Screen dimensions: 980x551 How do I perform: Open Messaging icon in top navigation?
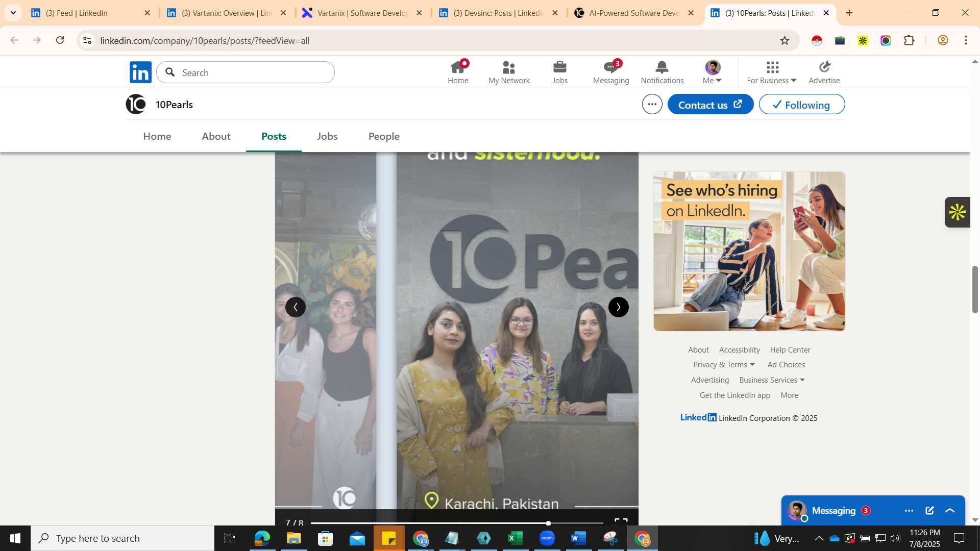pos(611,72)
